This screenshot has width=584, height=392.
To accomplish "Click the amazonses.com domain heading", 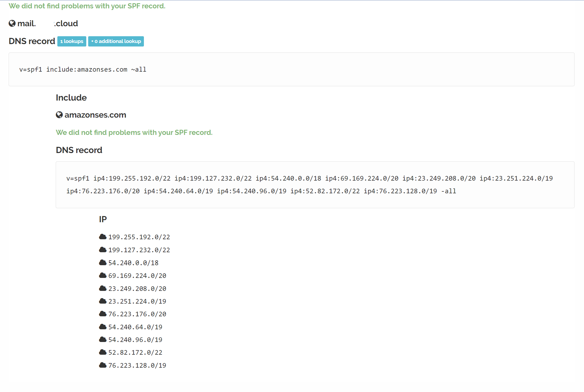I will tap(95, 115).
